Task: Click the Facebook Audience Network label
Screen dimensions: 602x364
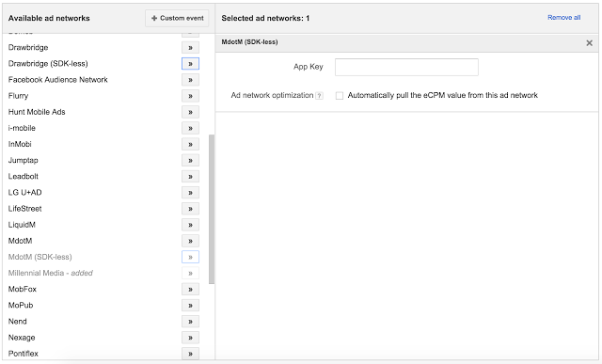Action: (58, 80)
